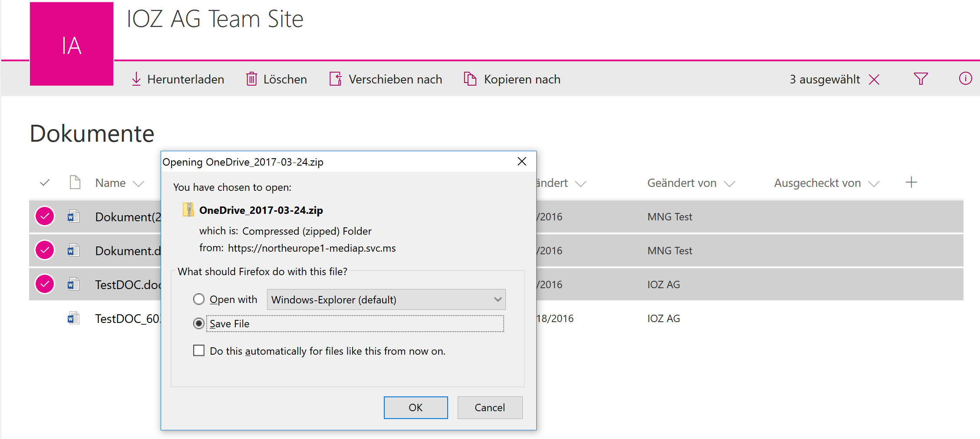Open the Dokument(2 file name
This screenshot has height=439, width=980.
tap(128, 216)
